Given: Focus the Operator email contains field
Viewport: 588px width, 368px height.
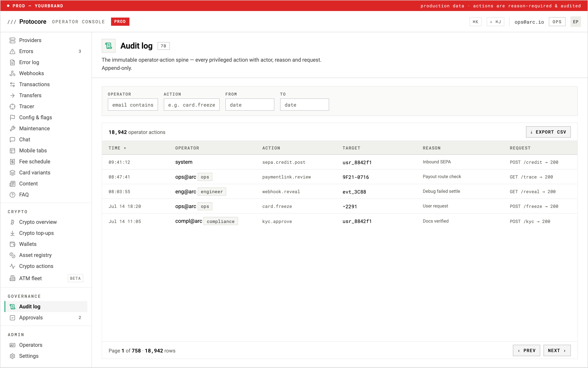Looking at the screenshot, I should point(133,105).
